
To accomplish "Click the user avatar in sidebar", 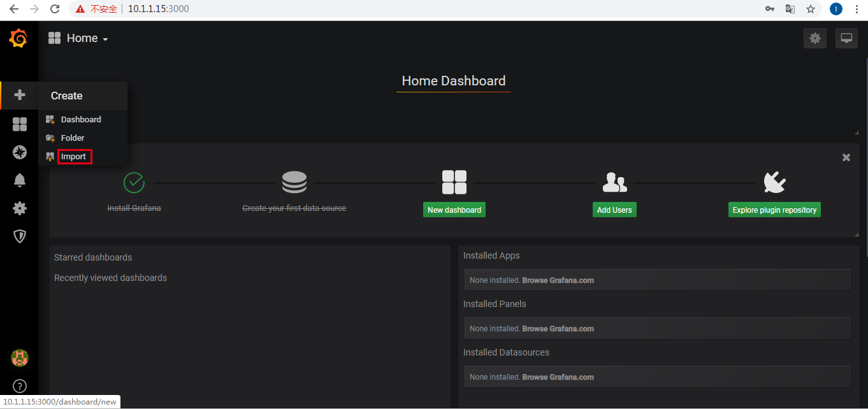I will click(20, 357).
